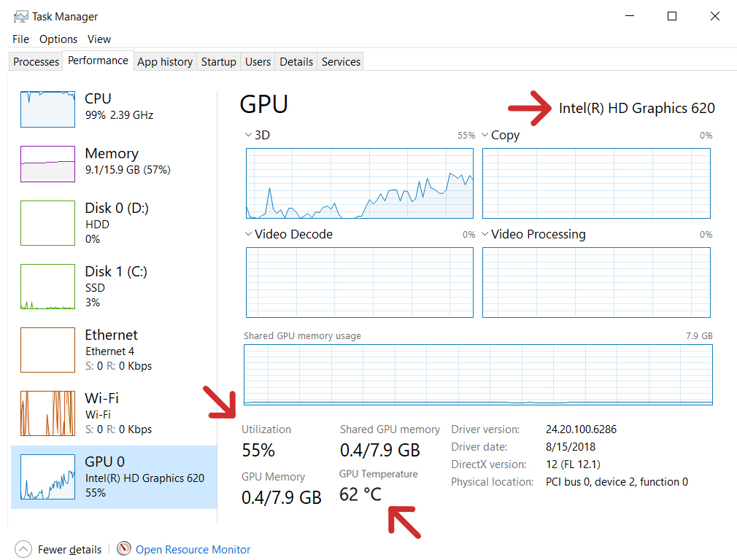
Task: Select the GPU 0 thumbnail graph
Action: (x=47, y=477)
